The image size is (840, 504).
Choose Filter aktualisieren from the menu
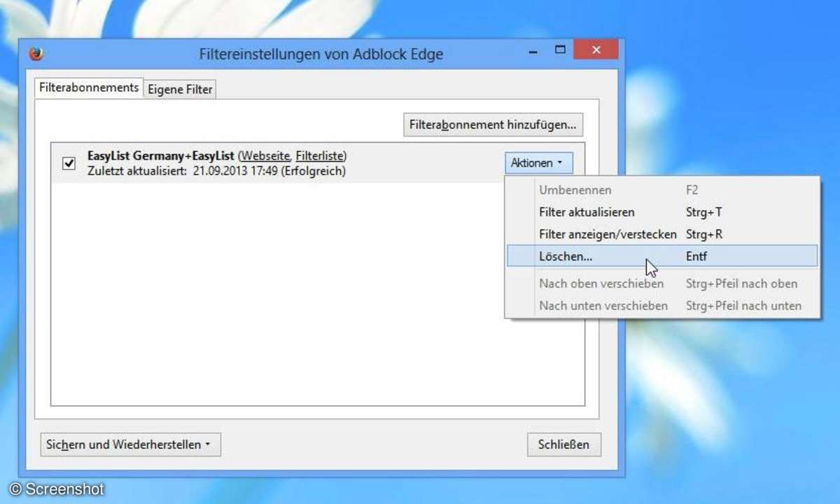pos(661,212)
